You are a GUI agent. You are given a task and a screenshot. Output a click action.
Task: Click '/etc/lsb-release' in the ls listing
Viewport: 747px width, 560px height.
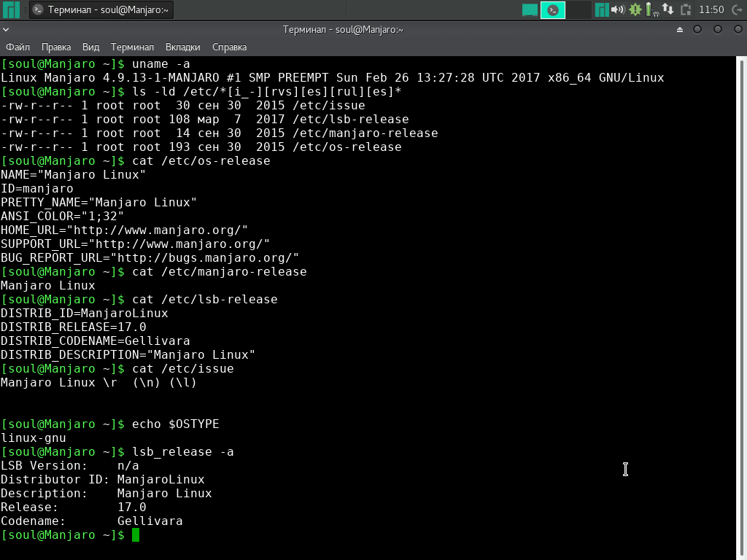351,119
